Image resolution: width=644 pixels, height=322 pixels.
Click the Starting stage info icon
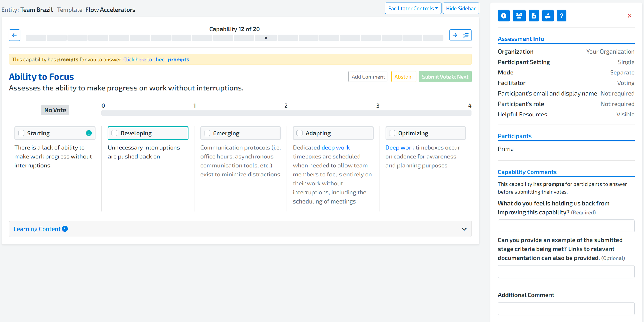tap(89, 133)
